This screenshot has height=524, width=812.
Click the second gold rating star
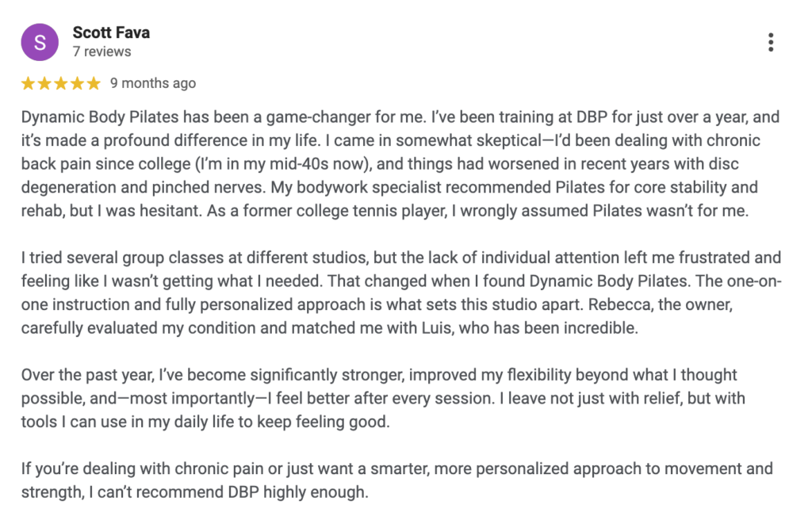(x=44, y=83)
